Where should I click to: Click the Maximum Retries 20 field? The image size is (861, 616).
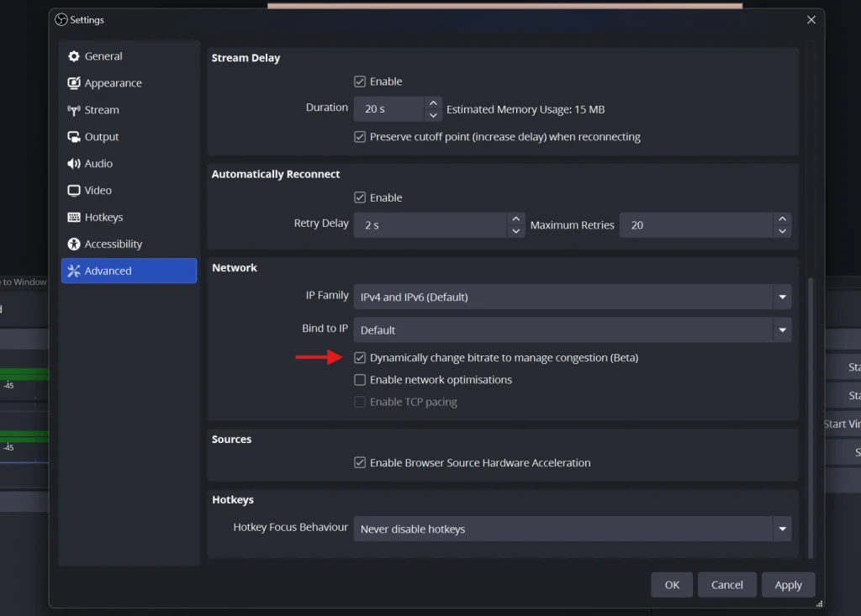coord(696,225)
